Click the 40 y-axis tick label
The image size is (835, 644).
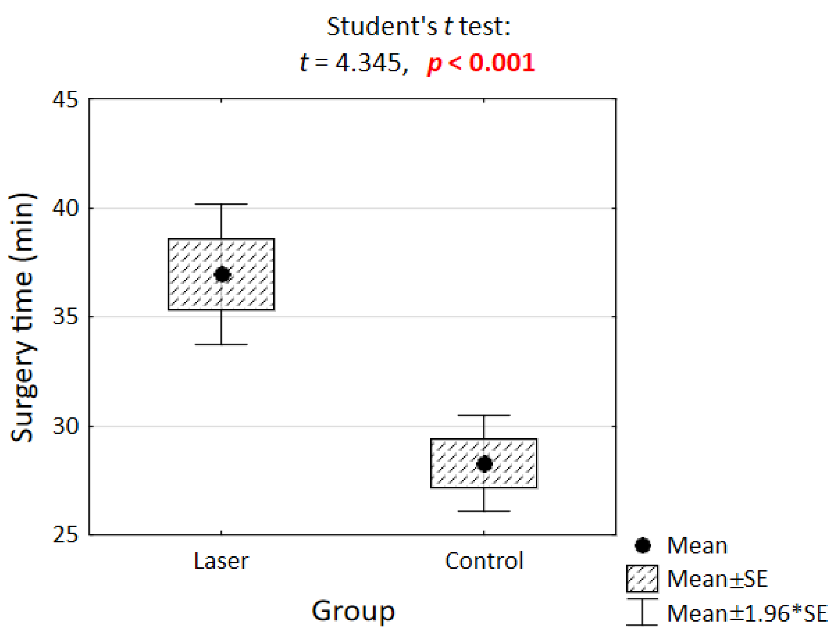65,208
